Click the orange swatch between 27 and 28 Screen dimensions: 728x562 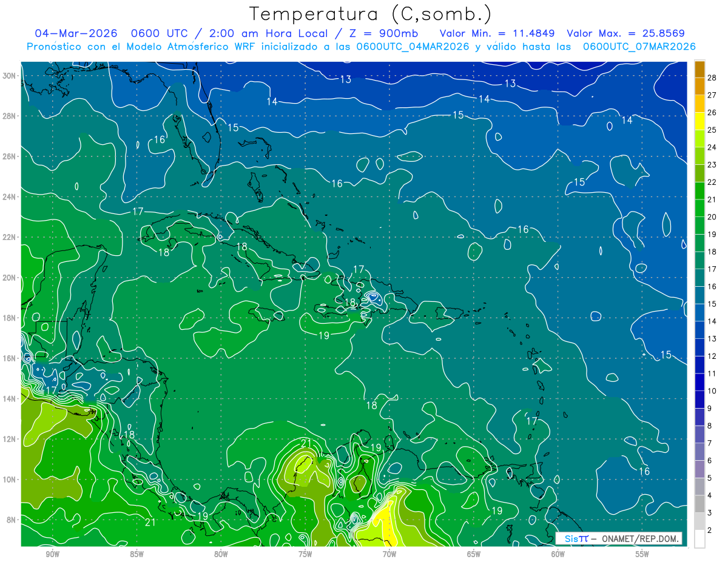[x=699, y=86]
